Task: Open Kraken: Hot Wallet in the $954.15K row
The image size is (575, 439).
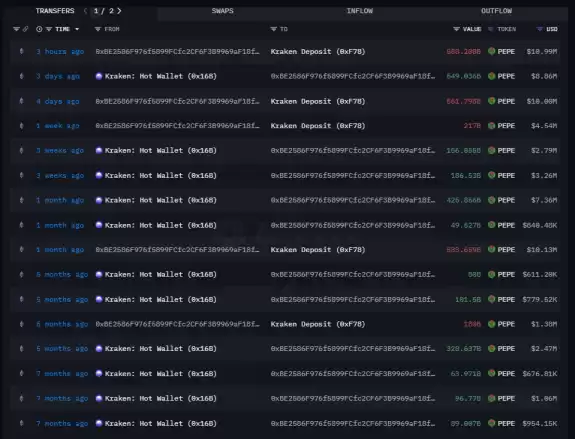Action: pyautogui.click(x=161, y=423)
